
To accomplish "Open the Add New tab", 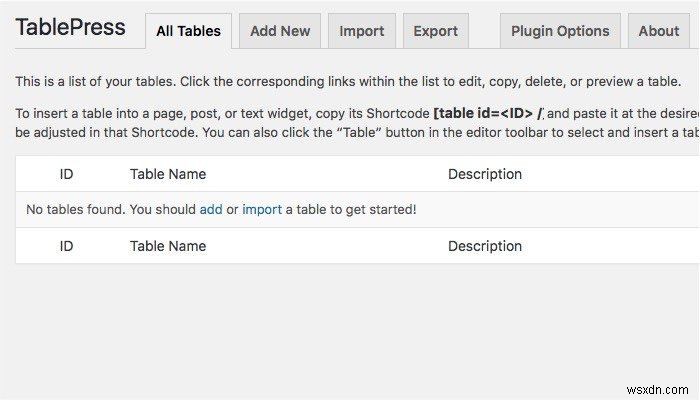I will (x=280, y=31).
